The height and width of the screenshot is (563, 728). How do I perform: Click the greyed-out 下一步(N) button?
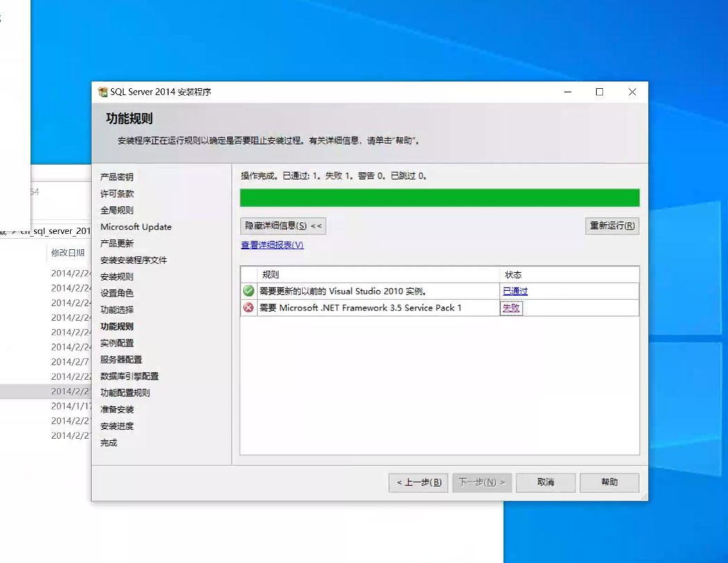point(482,482)
